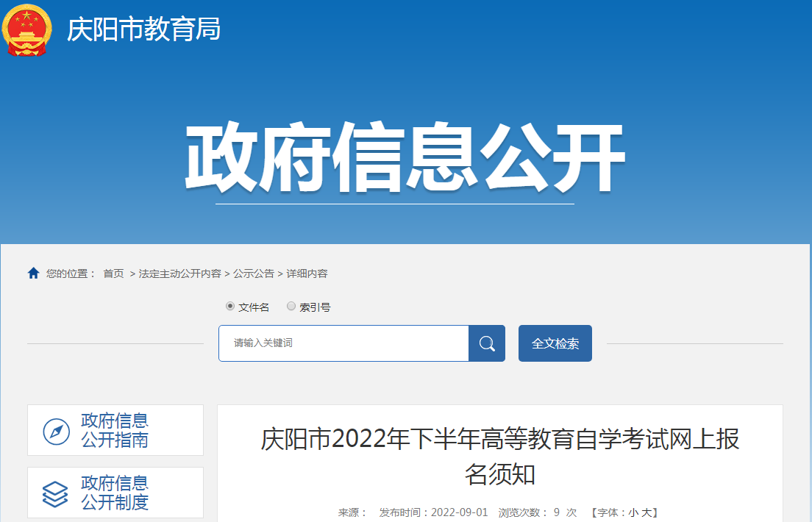Viewport: 812px width, 522px height.
Task: Click the 详细内容 breadcrumb text
Action: pyautogui.click(x=307, y=273)
